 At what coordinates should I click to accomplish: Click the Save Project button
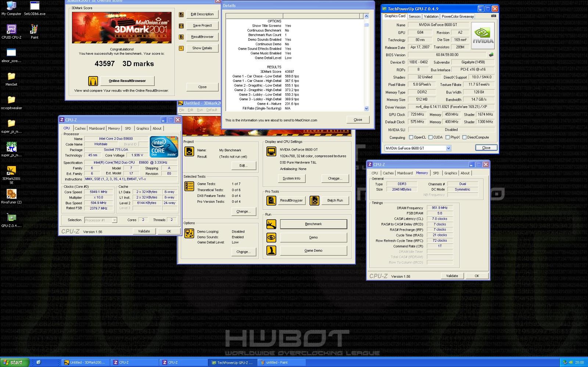202,26
